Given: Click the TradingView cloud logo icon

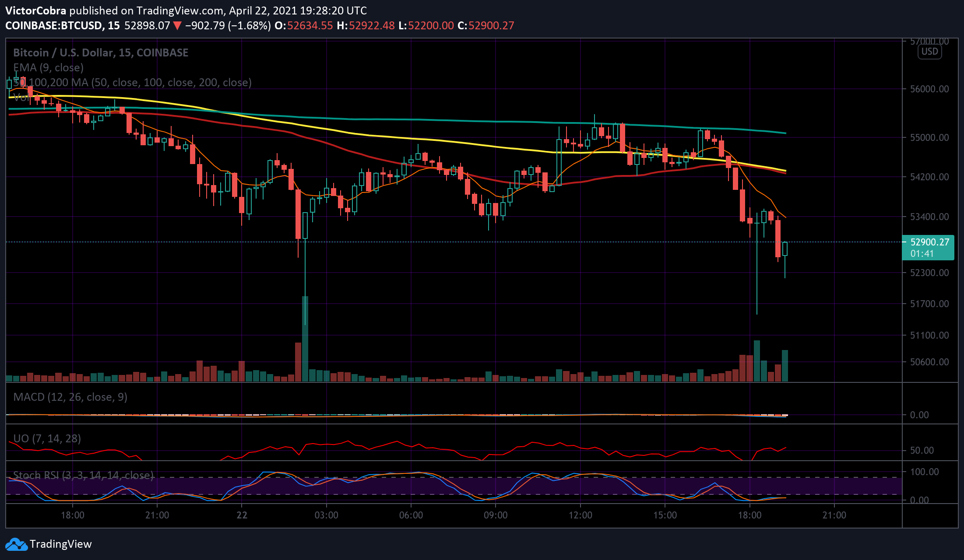Looking at the screenshot, I should (x=16, y=544).
